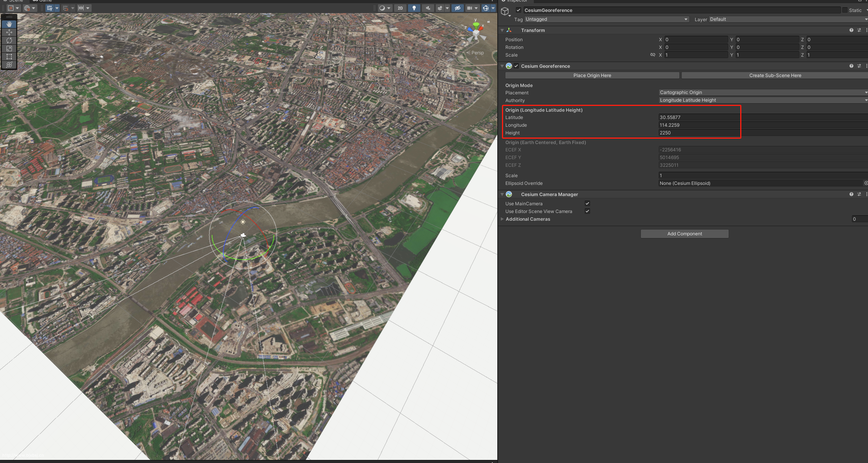Screen dimensions: 868x463
Task: Open snap increment dropdown arrow
Action: pos(88,8)
